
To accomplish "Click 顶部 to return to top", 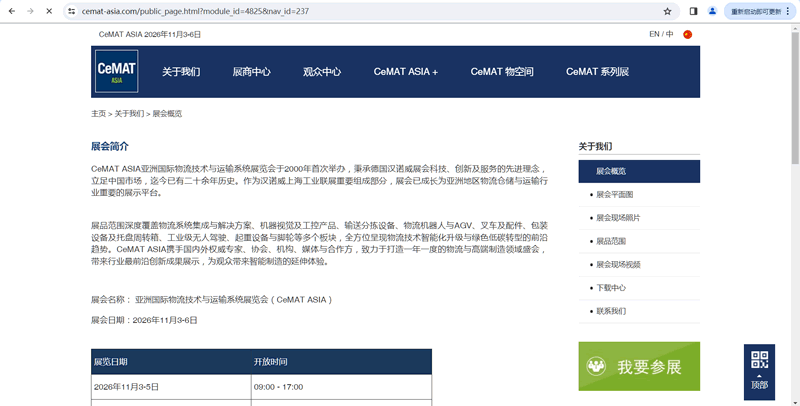I will 759,385.
